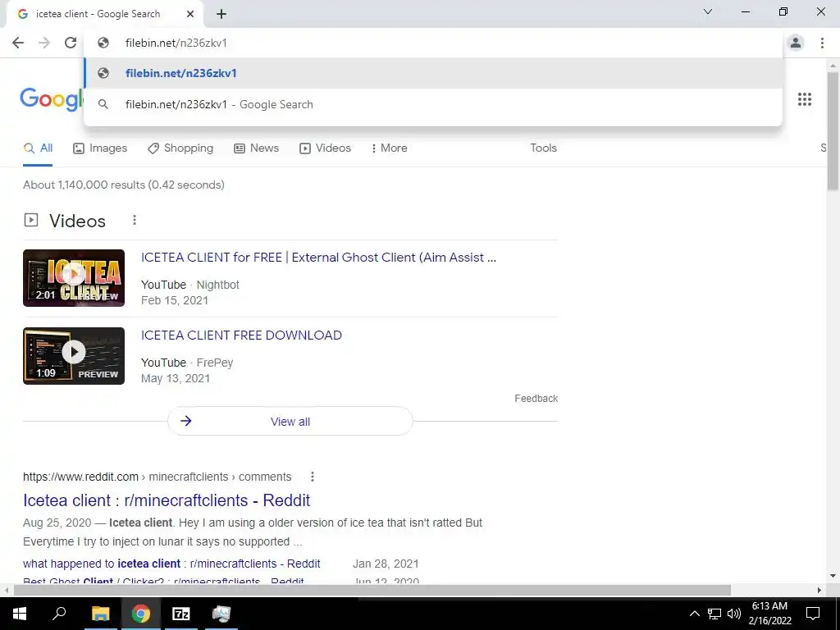Viewport: 840px width, 630px height.
Task: Open the Windows Start menu
Action: coord(20,614)
